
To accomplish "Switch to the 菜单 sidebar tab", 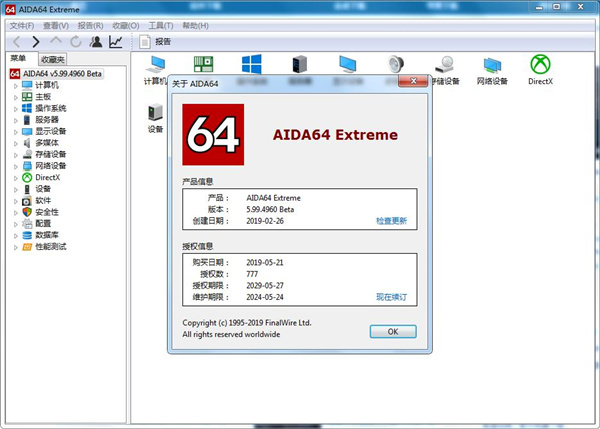I will [x=18, y=59].
